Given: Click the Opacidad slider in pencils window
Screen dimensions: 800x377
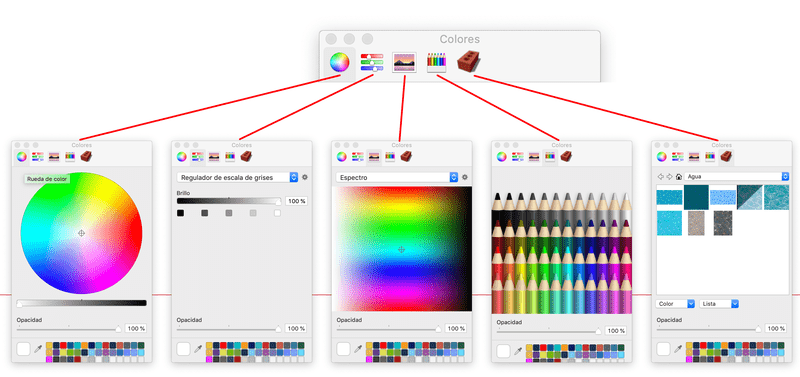Looking at the screenshot, I should pyautogui.click(x=549, y=331).
